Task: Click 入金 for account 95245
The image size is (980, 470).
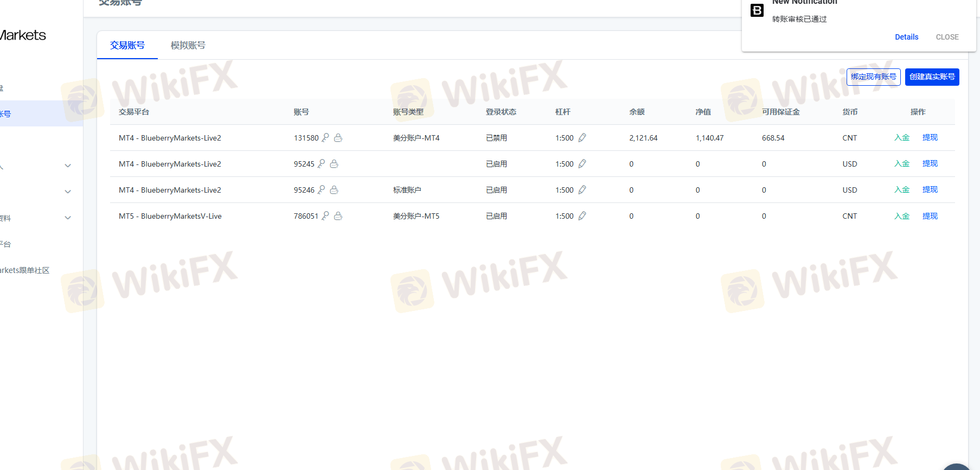Action: click(x=902, y=164)
